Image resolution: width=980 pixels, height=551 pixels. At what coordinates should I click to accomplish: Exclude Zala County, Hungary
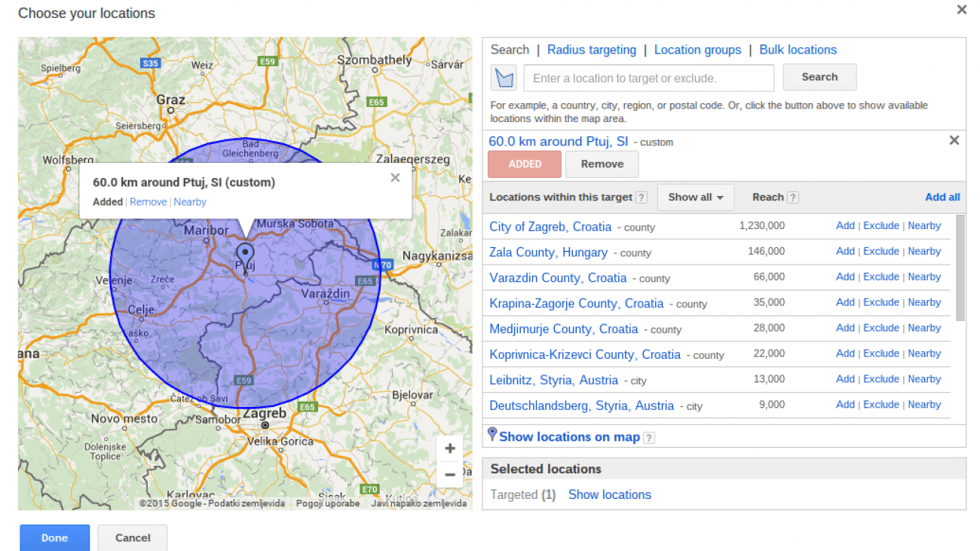(x=880, y=251)
